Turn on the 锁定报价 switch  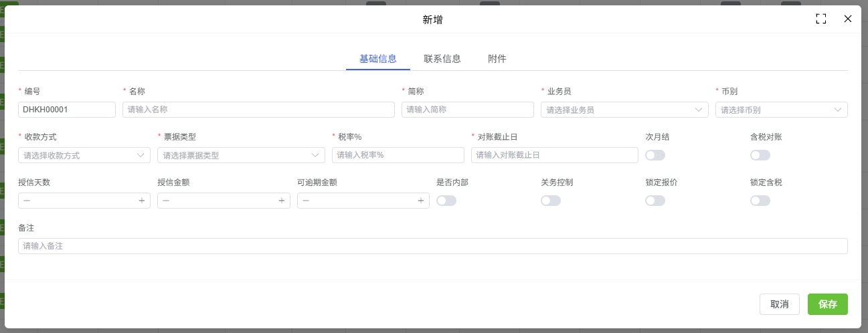[x=655, y=201]
